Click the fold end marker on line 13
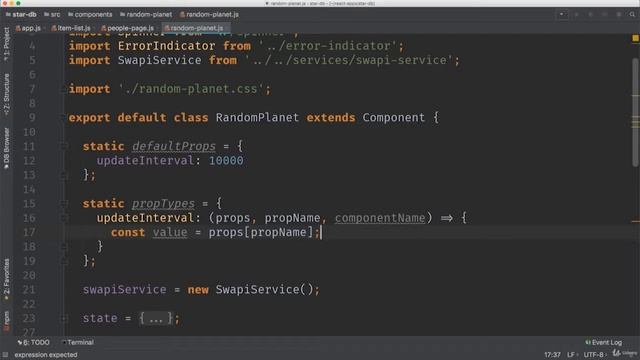This screenshot has width=640, height=360. [x=63, y=175]
